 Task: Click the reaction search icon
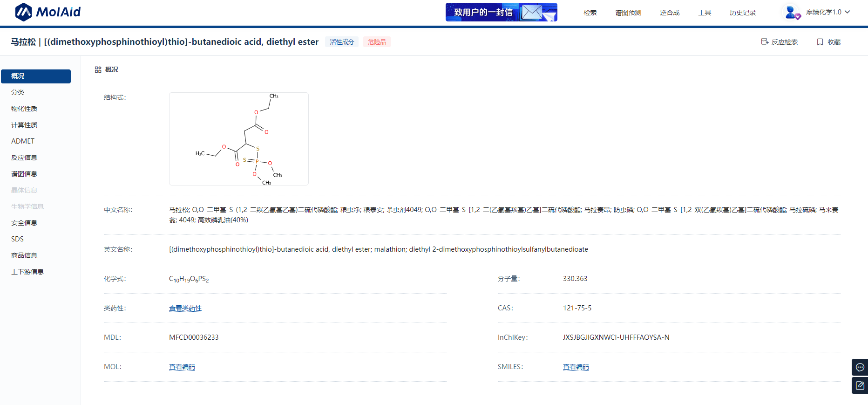click(765, 42)
